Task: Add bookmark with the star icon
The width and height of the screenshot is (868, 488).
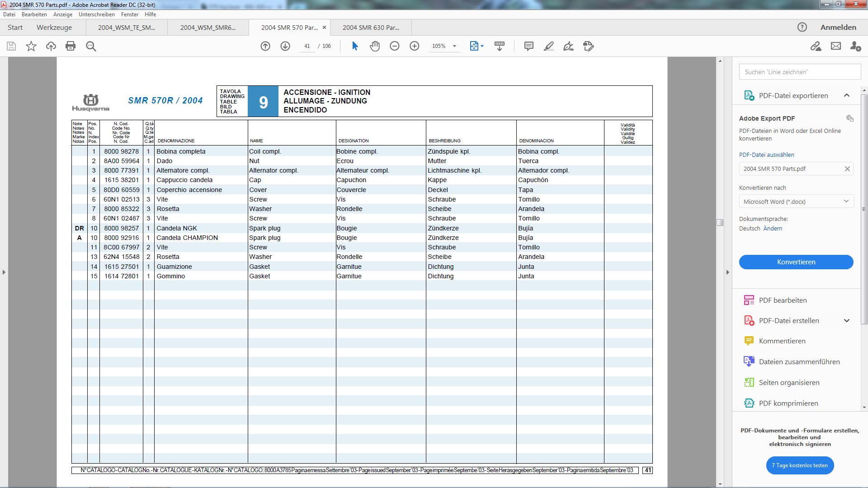Action: (31, 46)
